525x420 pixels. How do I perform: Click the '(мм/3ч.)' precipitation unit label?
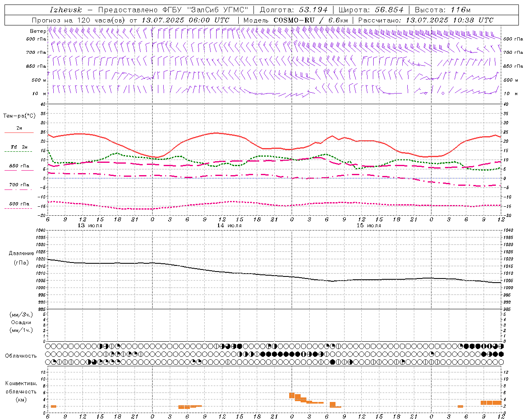21,315
